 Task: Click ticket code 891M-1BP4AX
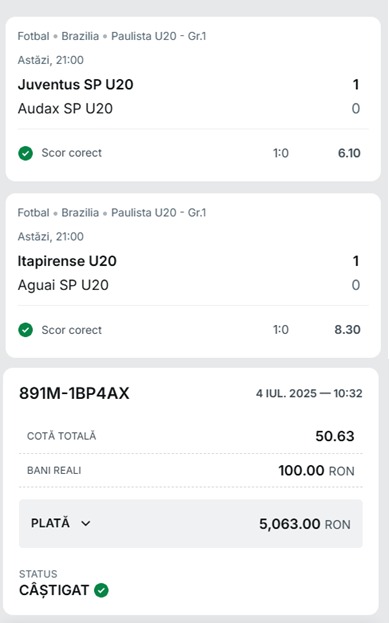[74, 393]
